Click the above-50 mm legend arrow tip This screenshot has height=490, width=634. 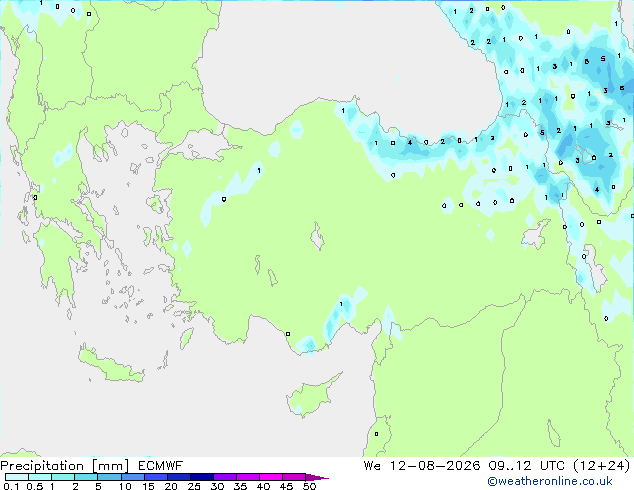(x=317, y=477)
